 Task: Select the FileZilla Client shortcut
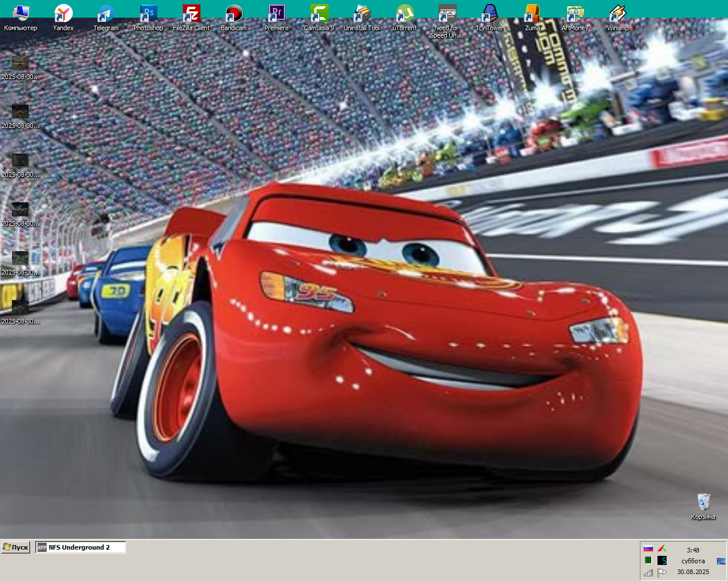pyautogui.click(x=191, y=18)
